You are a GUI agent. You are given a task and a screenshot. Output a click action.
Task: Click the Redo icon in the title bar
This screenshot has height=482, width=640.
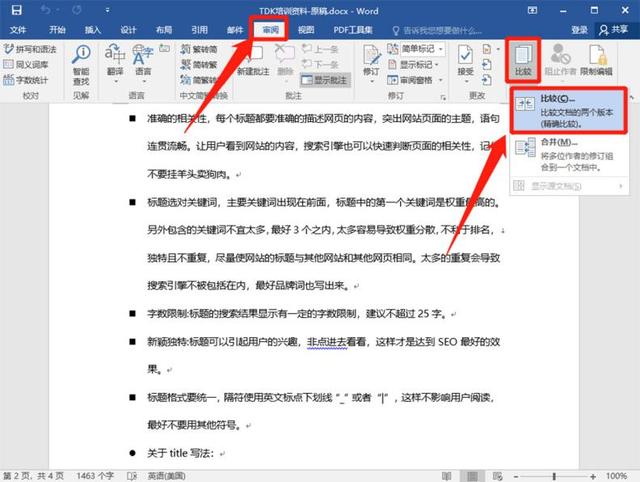coord(76,10)
